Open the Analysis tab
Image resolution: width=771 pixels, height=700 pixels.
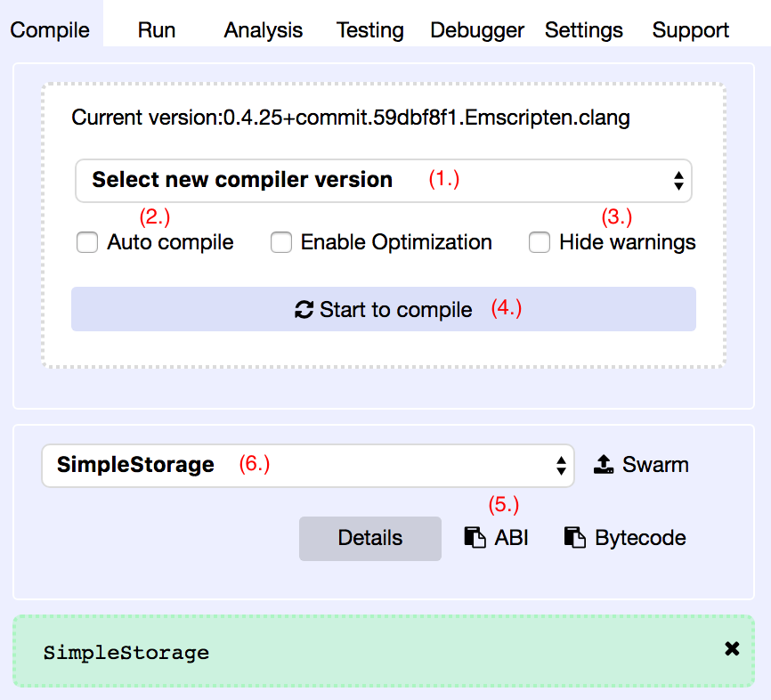tap(264, 30)
